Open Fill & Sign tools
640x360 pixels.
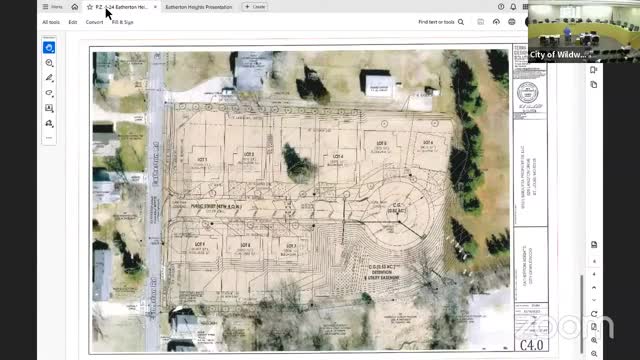tap(122, 22)
